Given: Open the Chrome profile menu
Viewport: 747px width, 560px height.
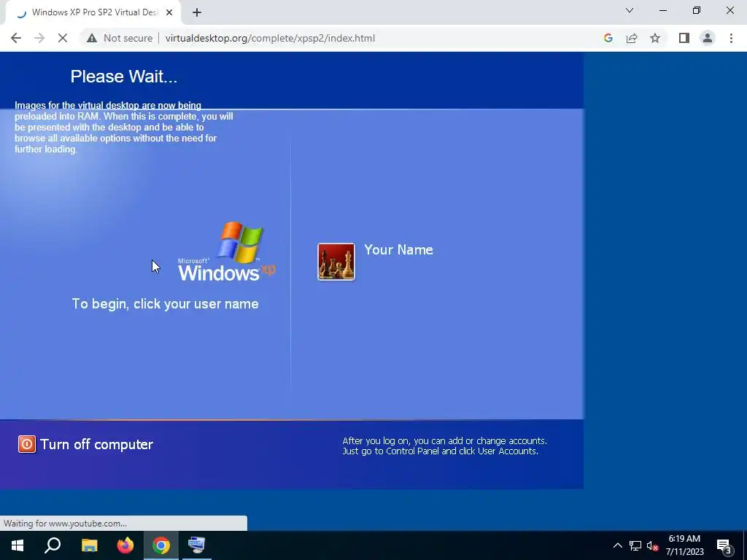Looking at the screenshot, I should [708, 38].
